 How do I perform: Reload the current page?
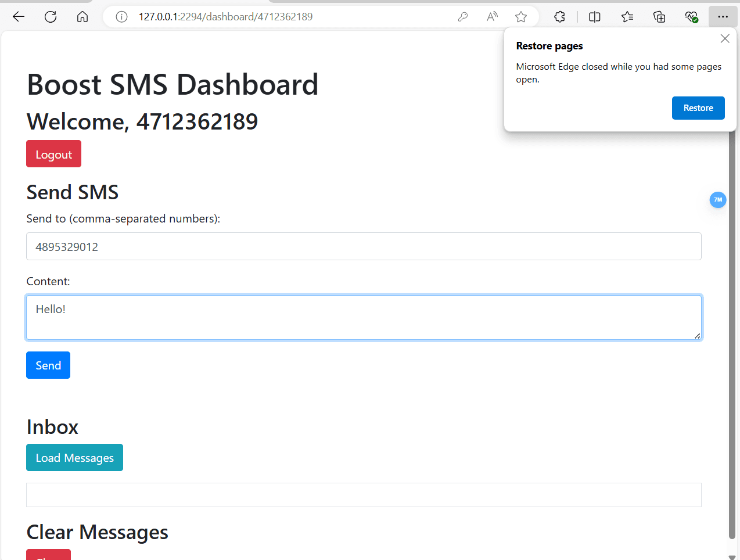(x=51, y=17)
